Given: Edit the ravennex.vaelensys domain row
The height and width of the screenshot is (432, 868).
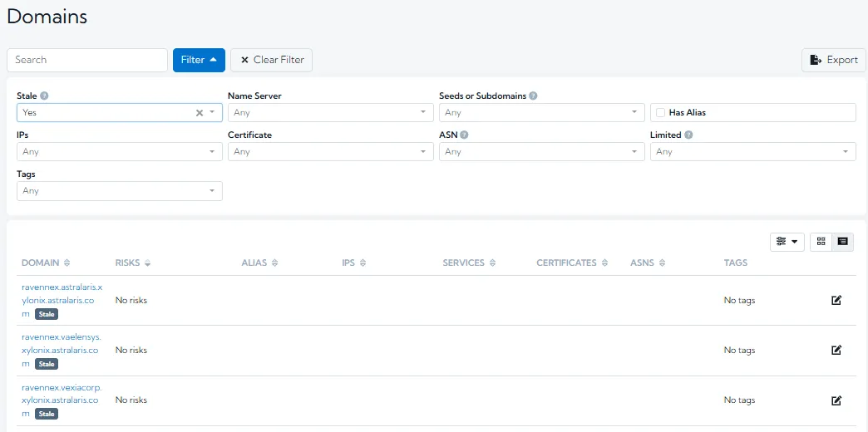Looking at the screenshot, I should pos(836,350).
